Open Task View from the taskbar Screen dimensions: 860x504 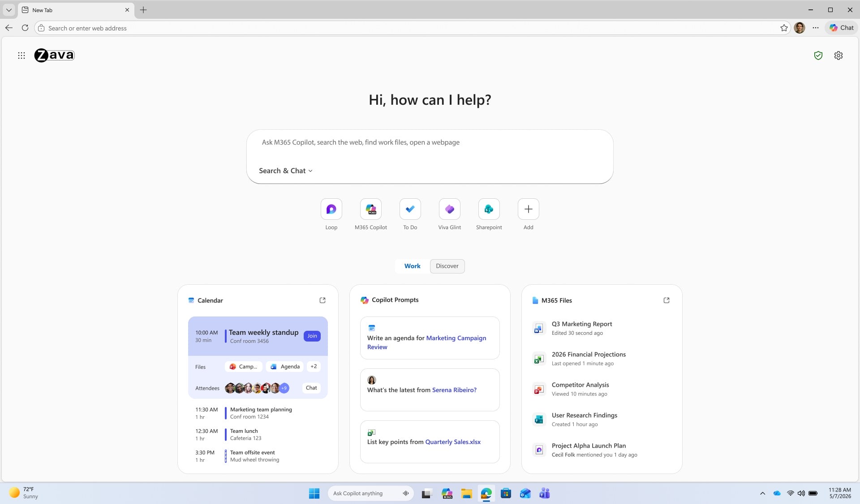pos(426,493)
